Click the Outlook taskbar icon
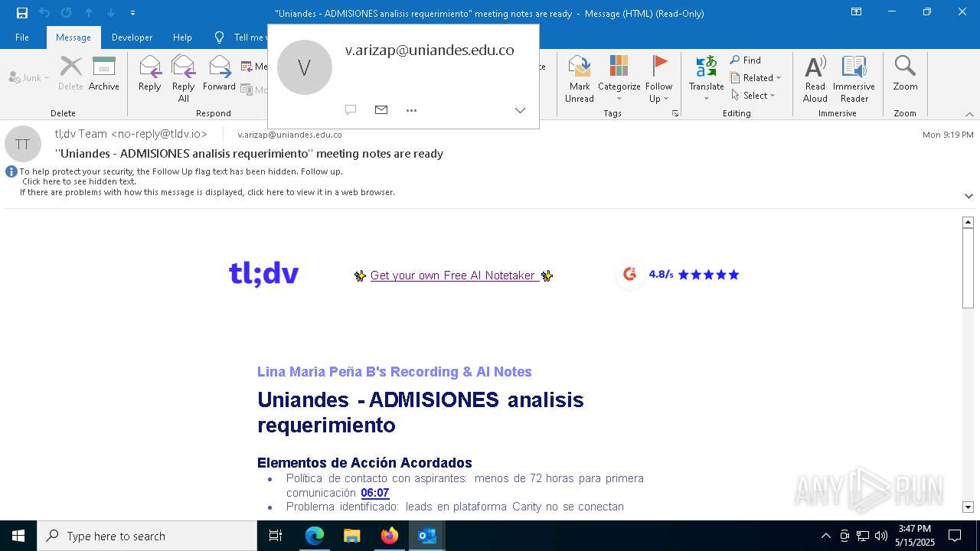The image size is (980, 551). click(427, 536)
